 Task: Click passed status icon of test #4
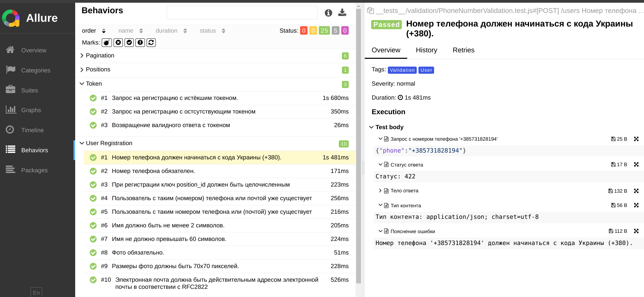coord(93,198)
